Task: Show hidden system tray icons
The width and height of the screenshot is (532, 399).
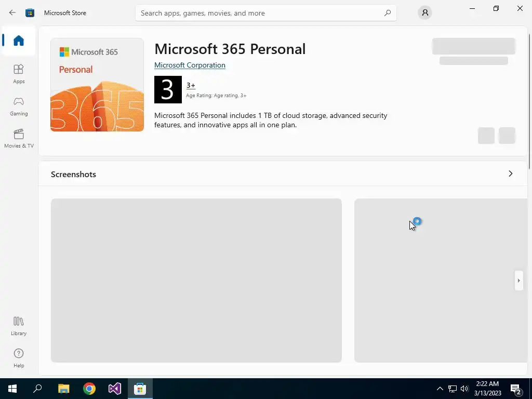Action: click(x=440, y=389)
